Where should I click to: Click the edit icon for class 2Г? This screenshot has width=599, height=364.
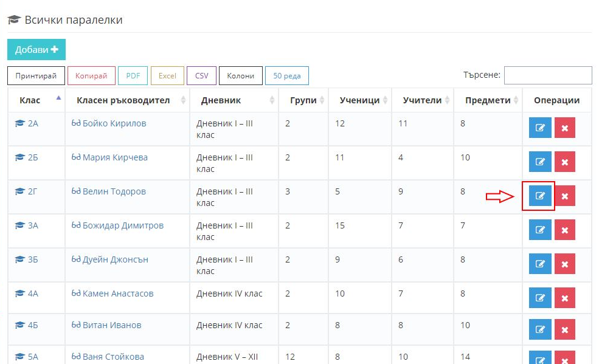click(539, 196)
